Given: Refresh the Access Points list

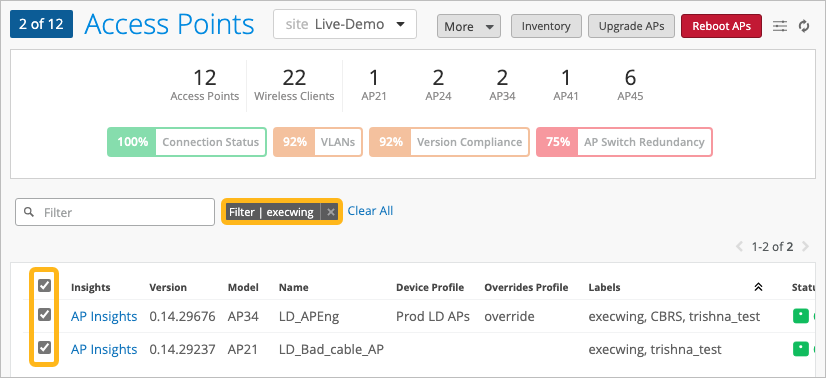Looking at the screenshot, I should coord(804,26).
